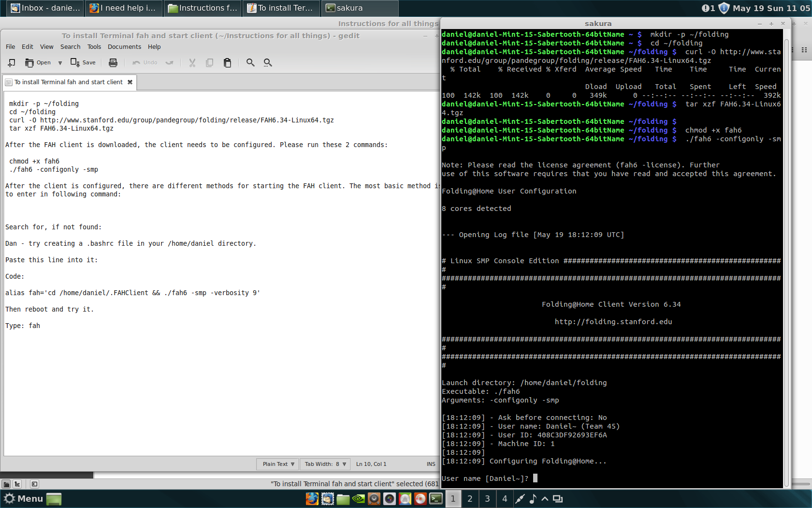
Task: Click the 'alias fah=' line in gedit
Action: (x=132, y=293)
